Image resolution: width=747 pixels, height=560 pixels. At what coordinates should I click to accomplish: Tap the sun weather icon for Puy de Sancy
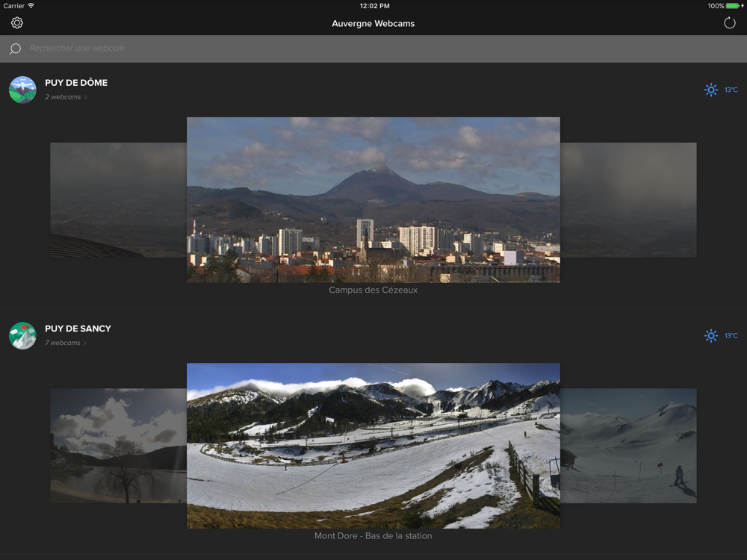click(711, 335)
